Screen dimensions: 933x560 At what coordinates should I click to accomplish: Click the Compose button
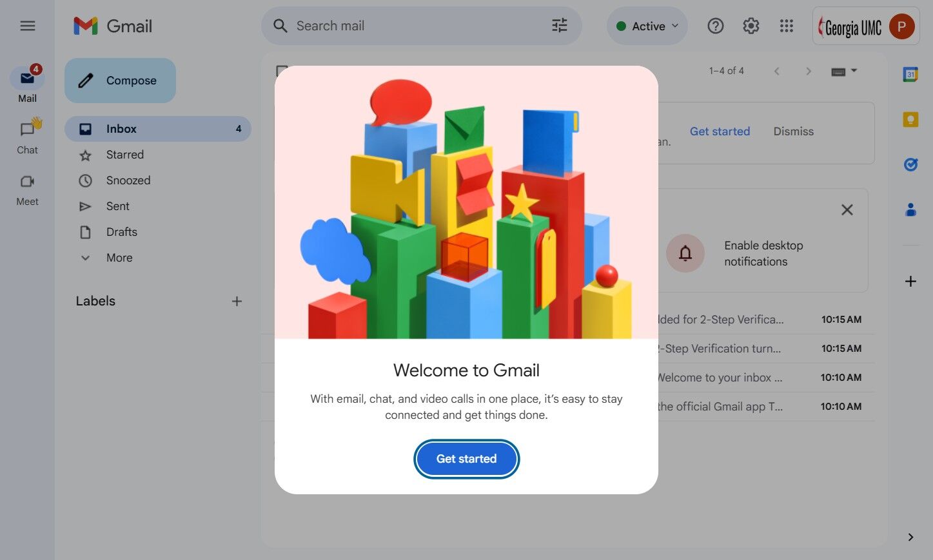point(120,81)
